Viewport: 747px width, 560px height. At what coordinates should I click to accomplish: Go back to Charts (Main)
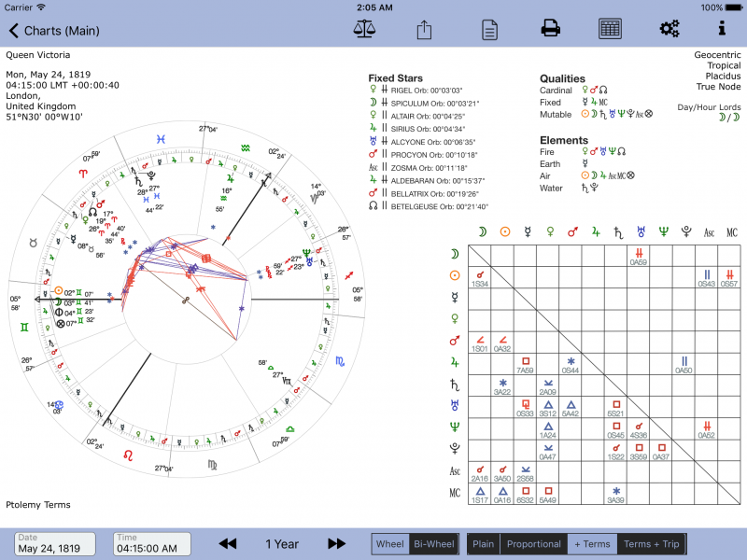(x=54, y=31)
